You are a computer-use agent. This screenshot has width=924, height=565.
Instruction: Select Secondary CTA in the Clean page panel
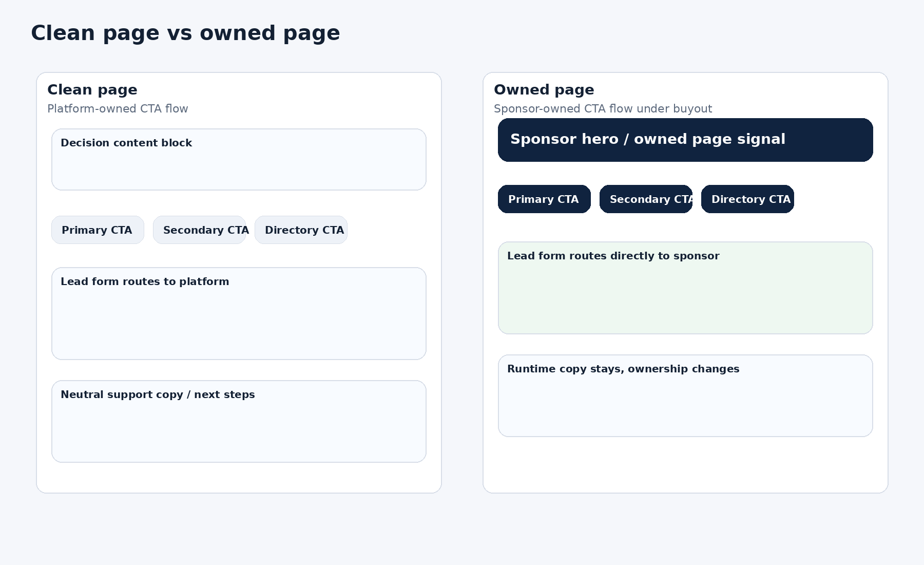click(x=200, y=230)
